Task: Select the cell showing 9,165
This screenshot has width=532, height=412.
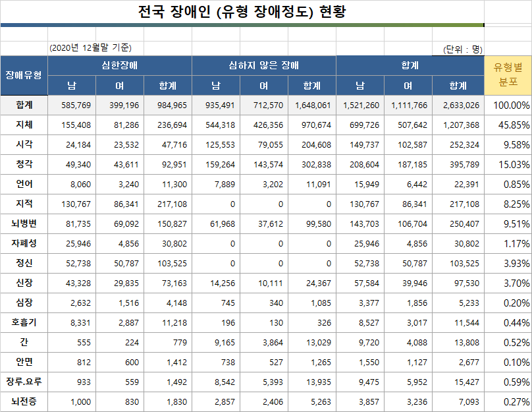Action: click(216, 342)
